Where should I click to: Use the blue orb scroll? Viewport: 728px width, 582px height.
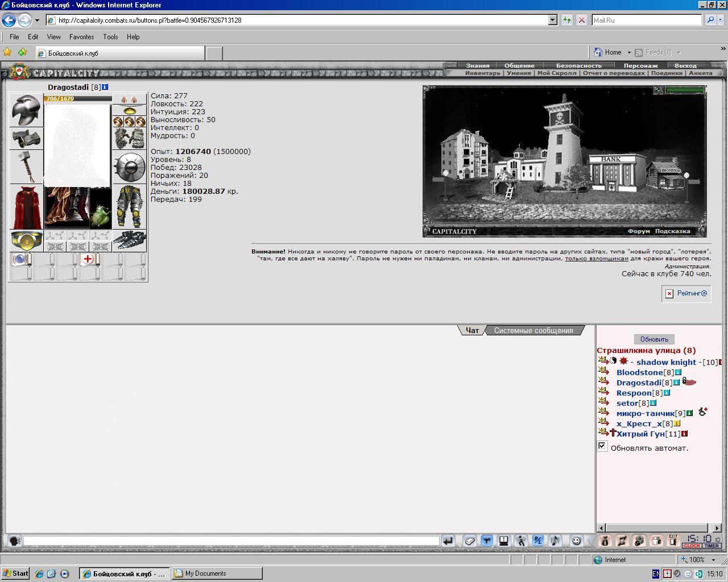pos(21,259)
